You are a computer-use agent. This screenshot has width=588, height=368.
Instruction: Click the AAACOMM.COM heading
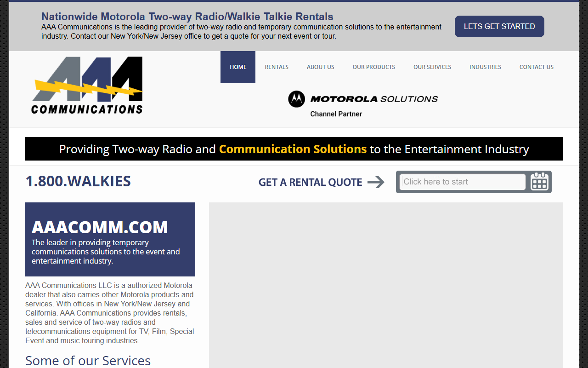coord(100,227)
